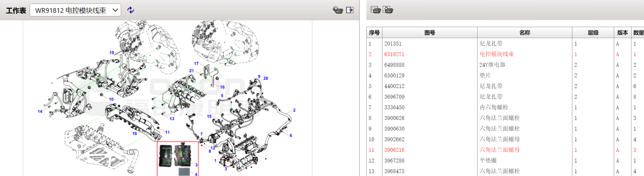The width and height of the screenshot is (644, 176).
Task: Click the red-boxed relay inset image
Action: [x=177, y=158]
